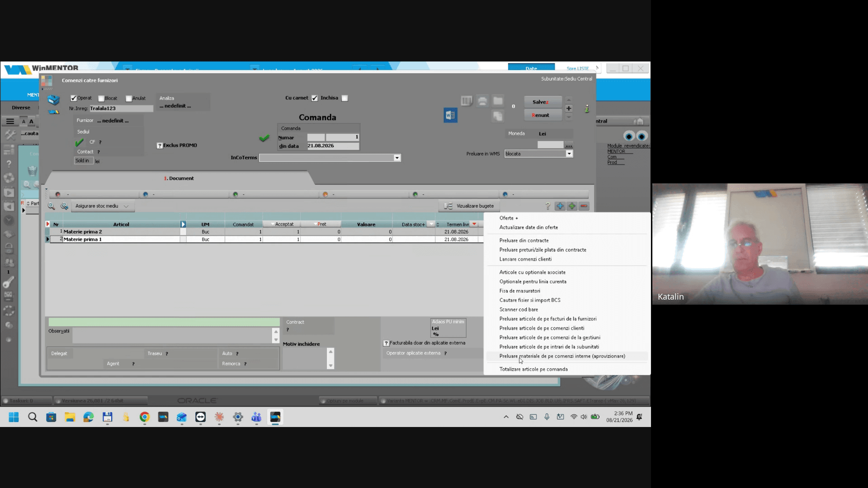Select Preluare din contracte menu entry
The image size is (868, 488).
[524, 240]
